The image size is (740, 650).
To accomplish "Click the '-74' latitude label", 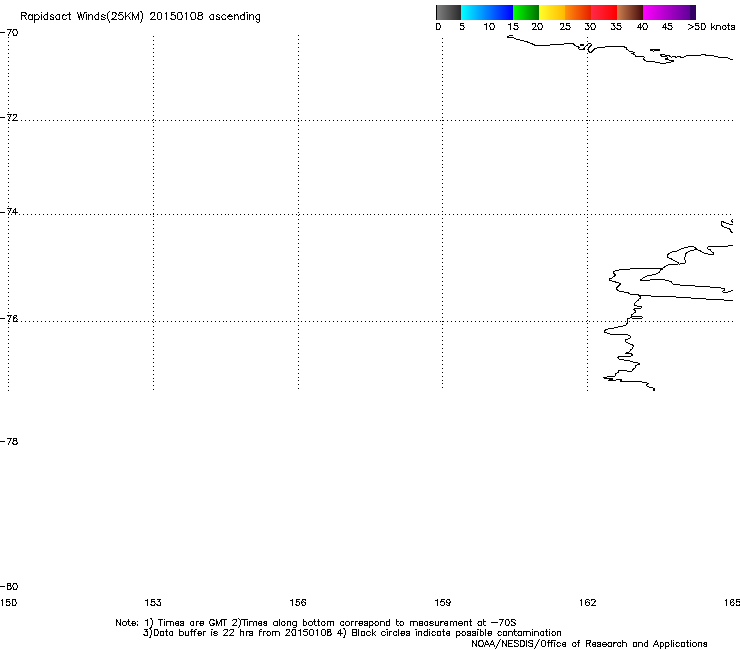I will pos(9,211).
